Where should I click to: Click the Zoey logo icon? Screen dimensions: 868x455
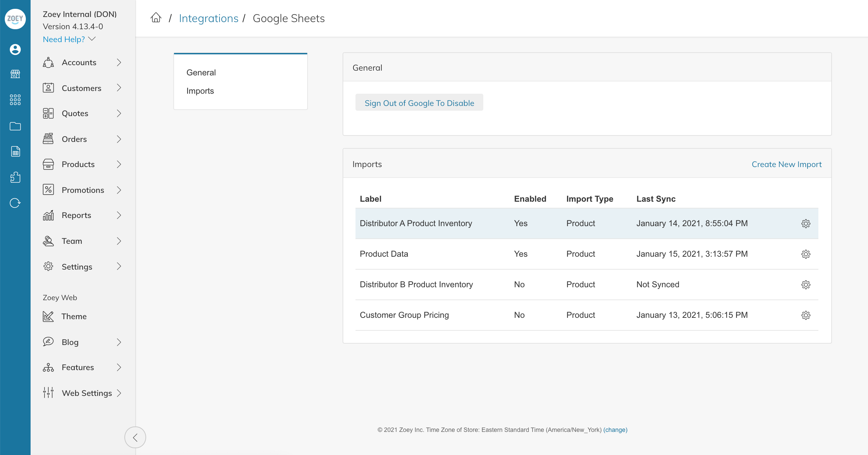[x=15, y=19]
